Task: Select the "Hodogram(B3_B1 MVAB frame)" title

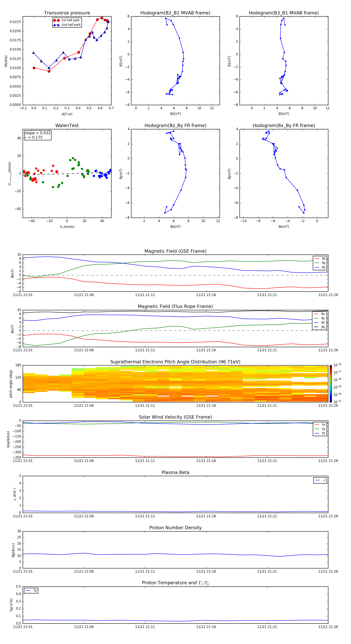Action: (x=284, y=13)
